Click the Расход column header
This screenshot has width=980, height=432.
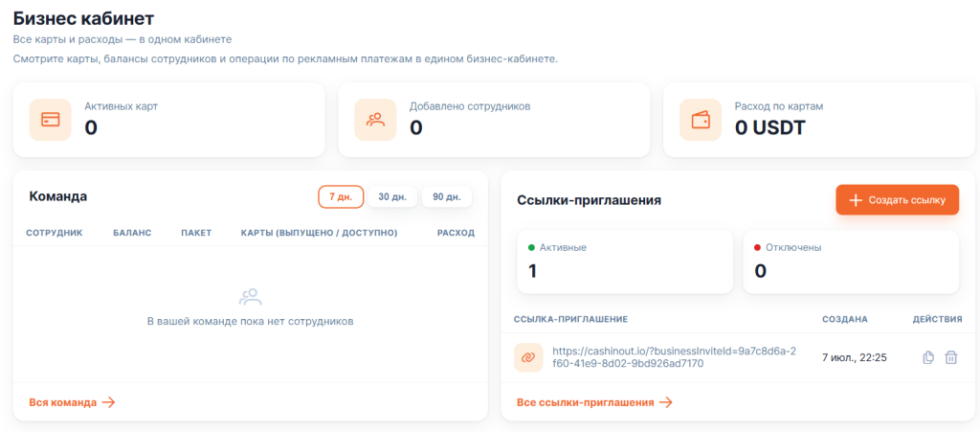point(457,233)
